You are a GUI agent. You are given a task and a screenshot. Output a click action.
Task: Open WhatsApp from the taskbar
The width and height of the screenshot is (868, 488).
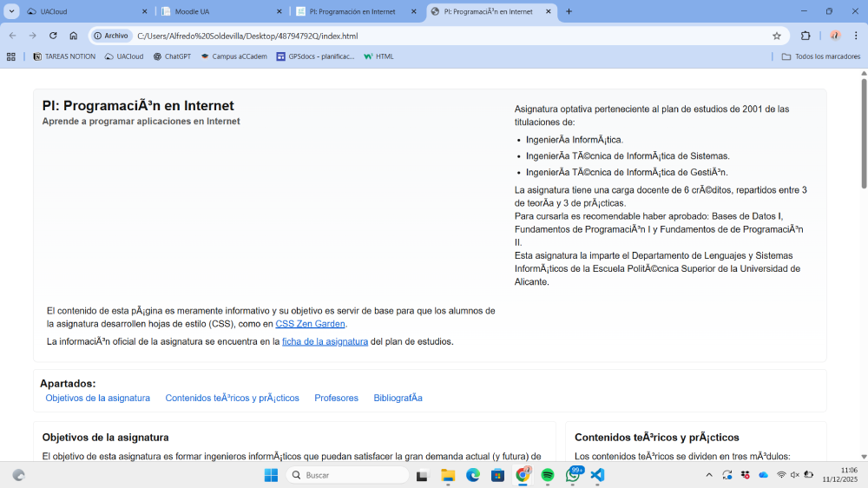(x=573, y=475)
